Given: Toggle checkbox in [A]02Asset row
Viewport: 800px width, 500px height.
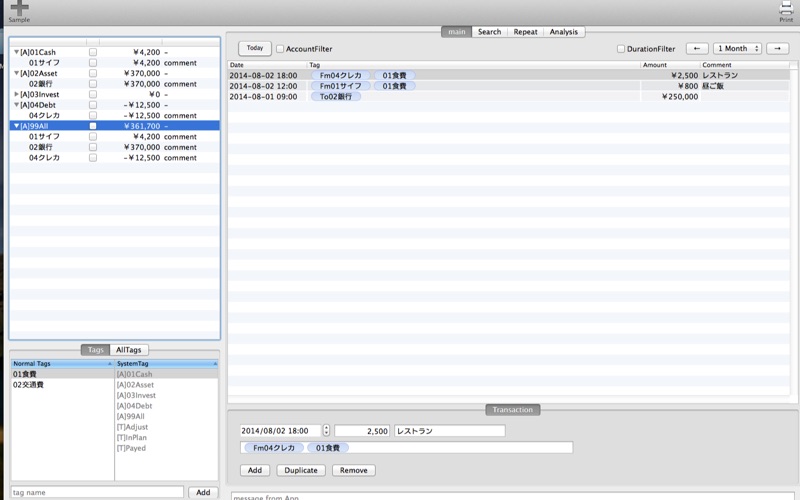Looking at the screenshot, I should click(x=93, y=73).
